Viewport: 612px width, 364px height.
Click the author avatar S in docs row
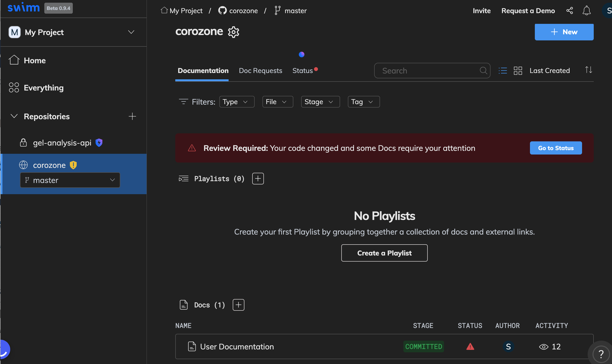tap(508, 346)
